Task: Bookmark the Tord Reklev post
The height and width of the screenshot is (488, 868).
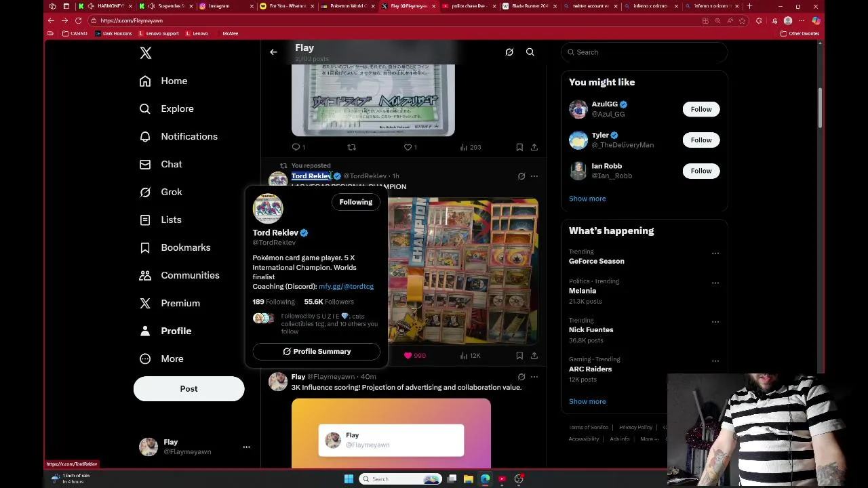Action: click(519, 355)
